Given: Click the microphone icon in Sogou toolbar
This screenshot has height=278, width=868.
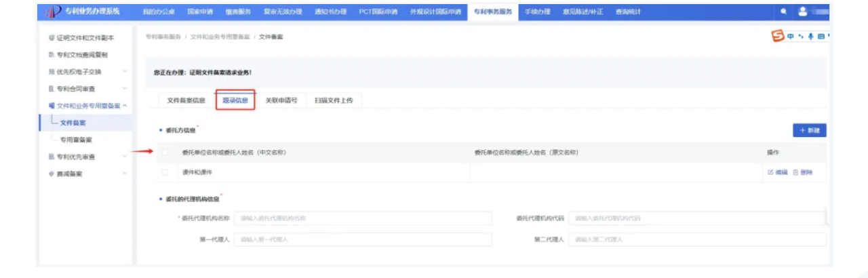Looking at the screenshot, I should tap(810, 37).
